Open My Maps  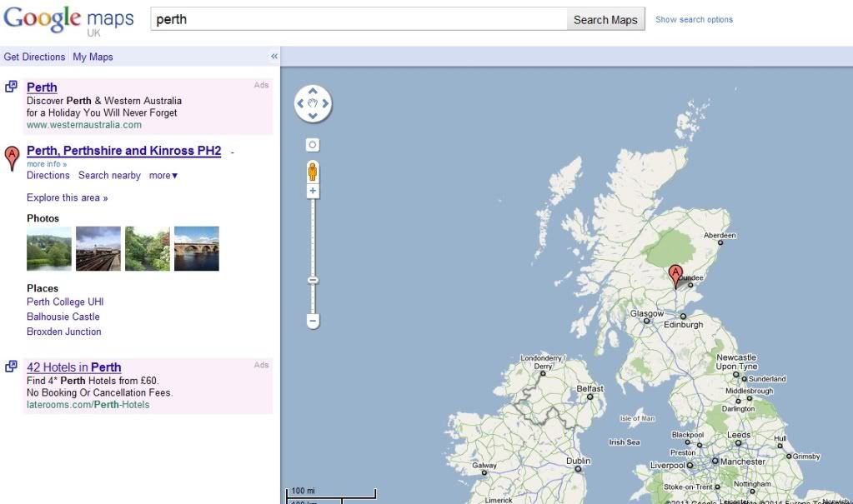click(x=93, y=57)
